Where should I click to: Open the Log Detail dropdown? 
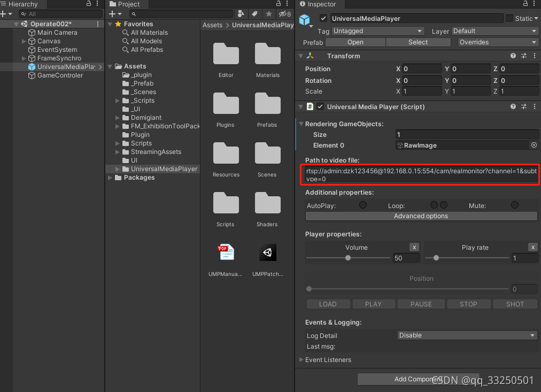pyautogui.click(x=466, y=335)
